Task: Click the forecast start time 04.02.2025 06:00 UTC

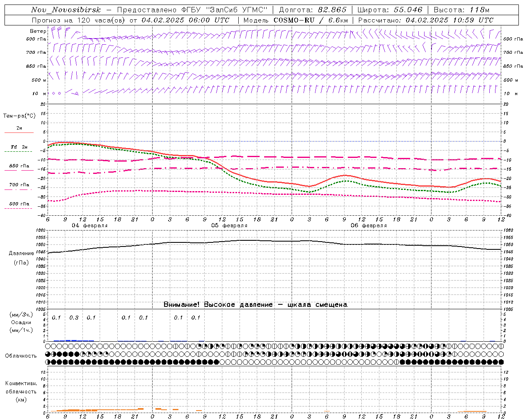Action: coord(185,20)
